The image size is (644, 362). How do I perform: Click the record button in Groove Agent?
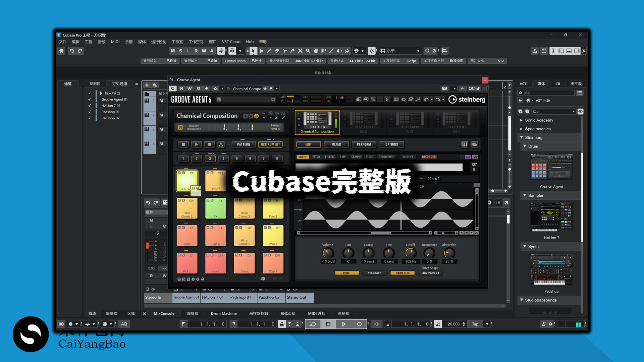(x=209, y=144)
